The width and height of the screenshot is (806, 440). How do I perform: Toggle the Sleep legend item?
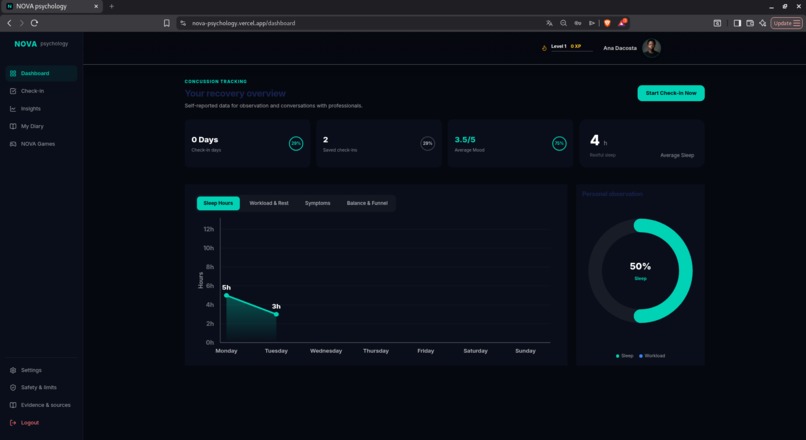click(x=625, y=356)
